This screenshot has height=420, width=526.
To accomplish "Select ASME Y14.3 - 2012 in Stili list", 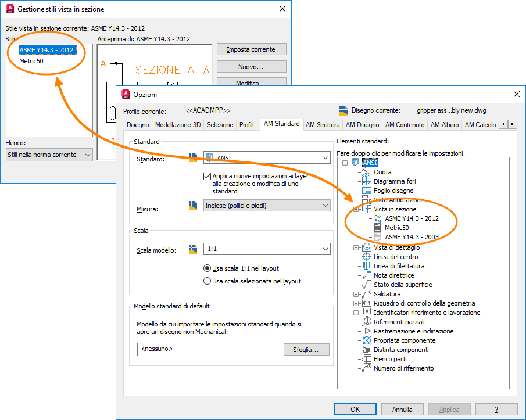I will 47,50.
